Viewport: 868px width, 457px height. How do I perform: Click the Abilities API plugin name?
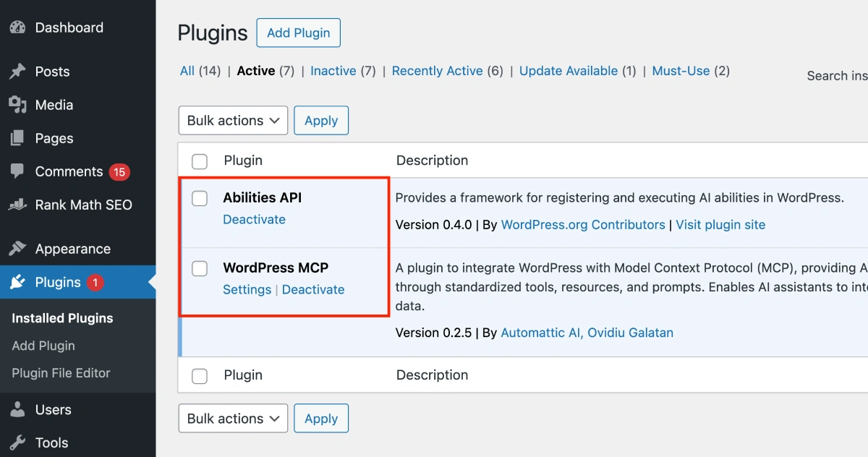click(262, 197)
